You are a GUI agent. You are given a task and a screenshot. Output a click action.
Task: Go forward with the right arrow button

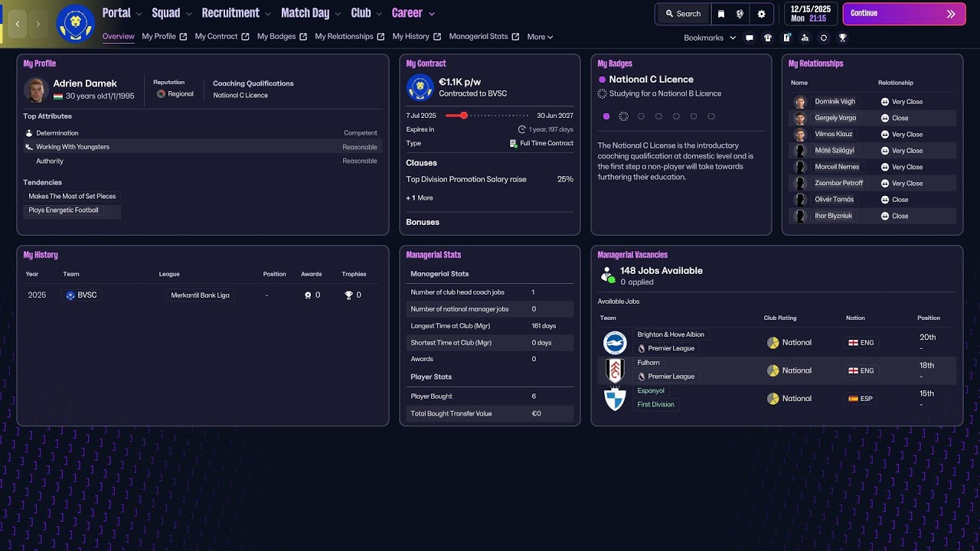click(38, 24)
